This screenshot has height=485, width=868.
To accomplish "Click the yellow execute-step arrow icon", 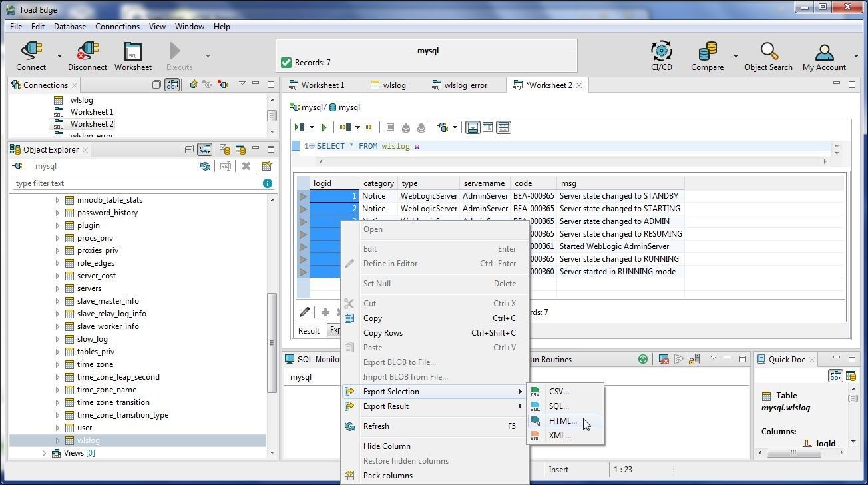I will 369,127.
